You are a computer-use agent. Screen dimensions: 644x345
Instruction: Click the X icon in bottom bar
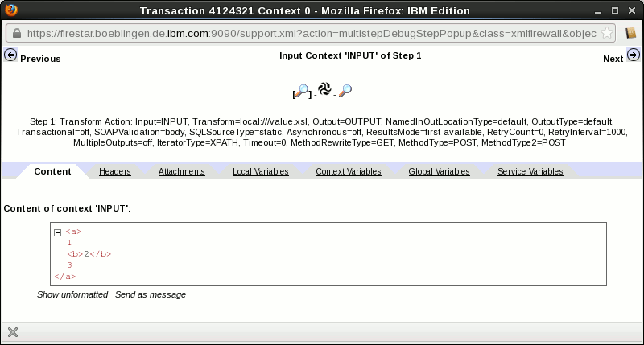pyautogui.click(x=13, y=332)
